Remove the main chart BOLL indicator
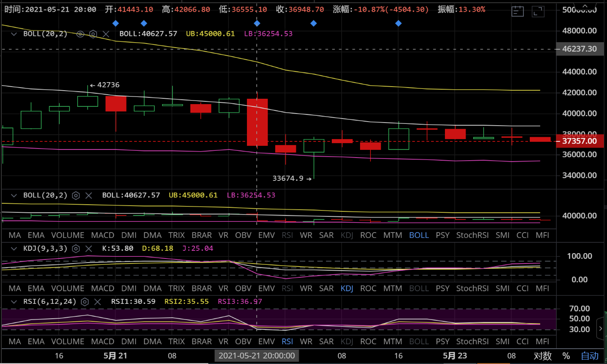607x364 pixels. (106, 34)
